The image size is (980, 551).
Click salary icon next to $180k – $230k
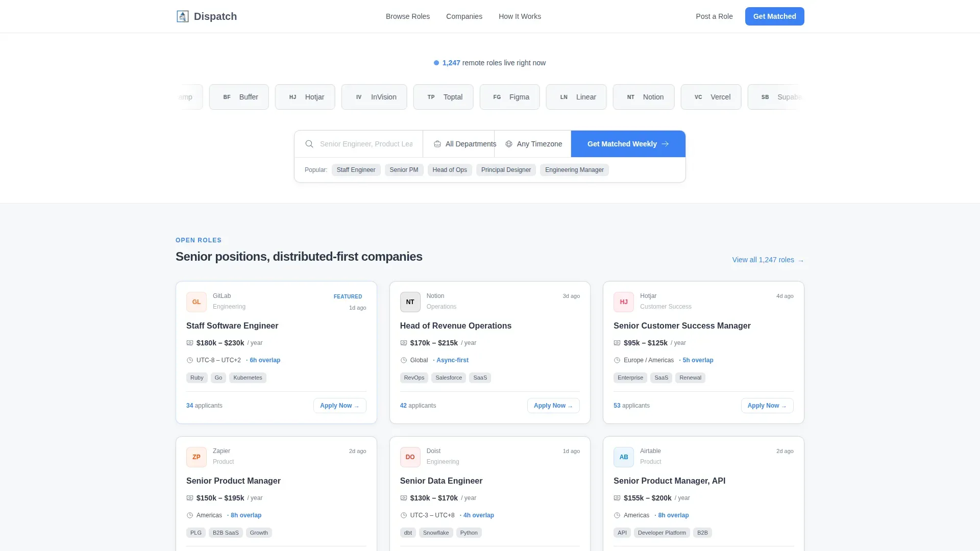click(190, 343)
